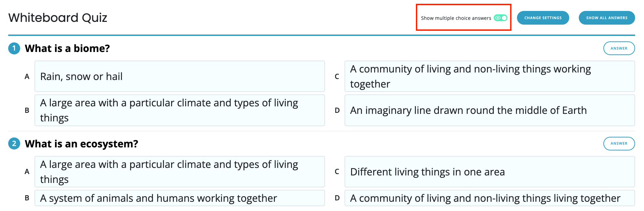Click the 'Show multiple choice answers' label
The height and width of the screenshot is (211, 644).
(x=456, y=18)
